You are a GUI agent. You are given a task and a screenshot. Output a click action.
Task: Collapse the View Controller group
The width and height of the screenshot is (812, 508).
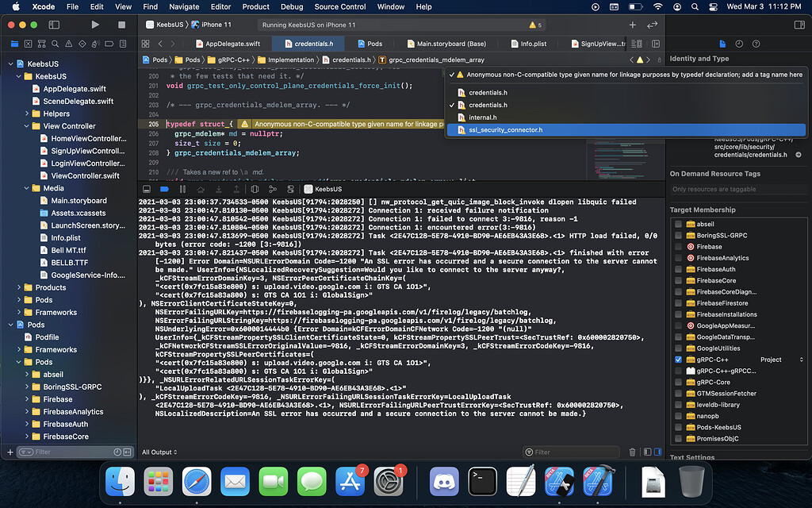coord(26,126)
